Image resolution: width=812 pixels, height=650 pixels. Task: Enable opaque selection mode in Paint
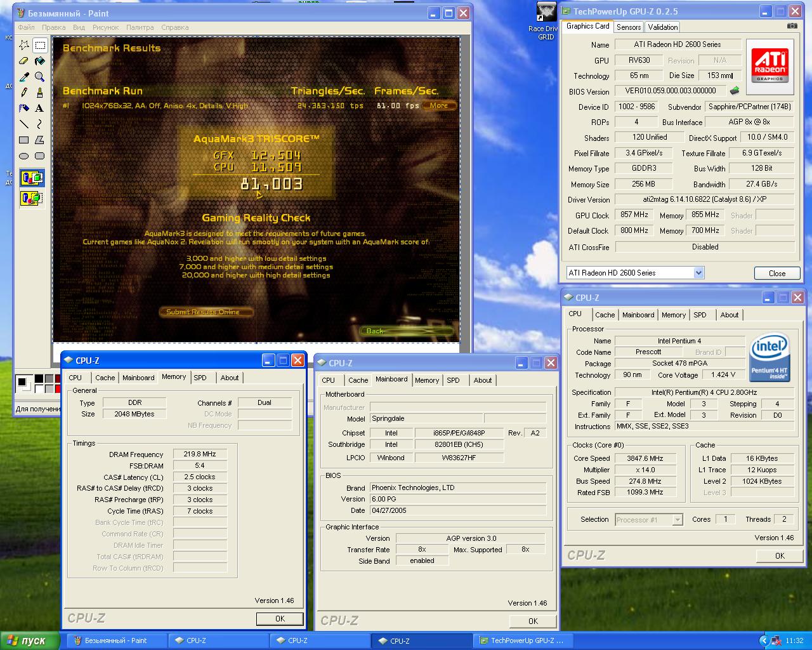click(32, 178)
